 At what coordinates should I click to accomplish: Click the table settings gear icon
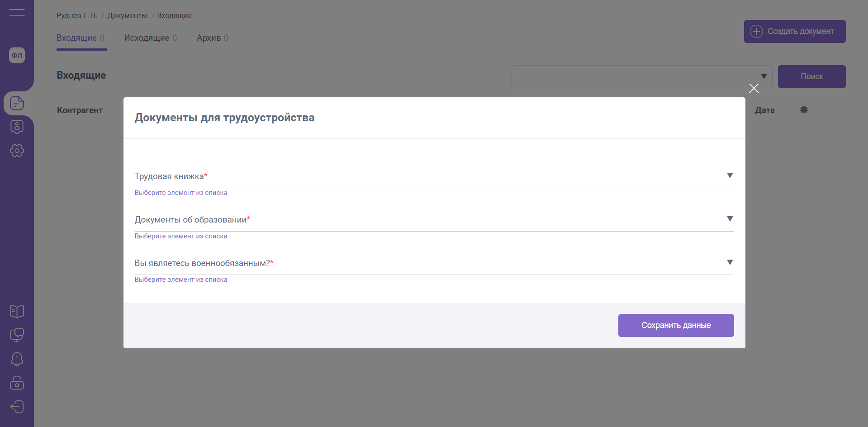[804, 110]
